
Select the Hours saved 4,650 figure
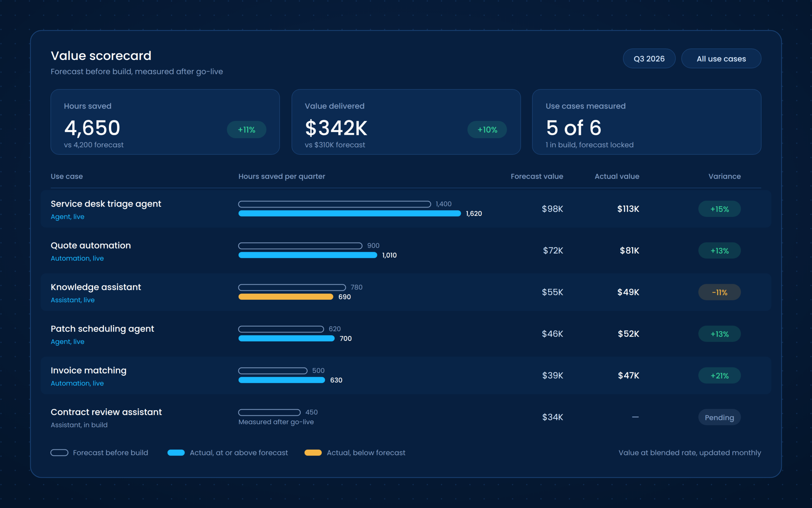click(92, 128)
